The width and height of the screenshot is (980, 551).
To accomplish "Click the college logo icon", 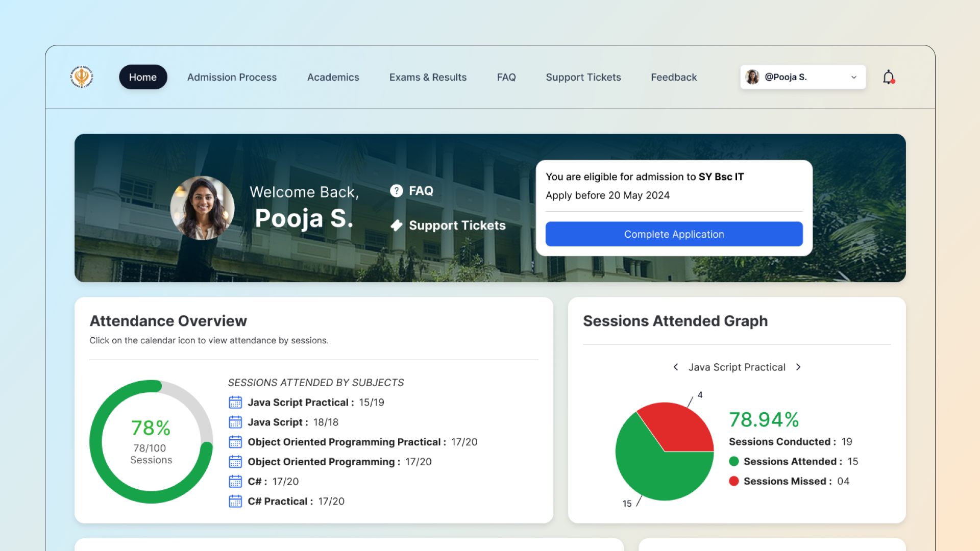I will point(82,77).
